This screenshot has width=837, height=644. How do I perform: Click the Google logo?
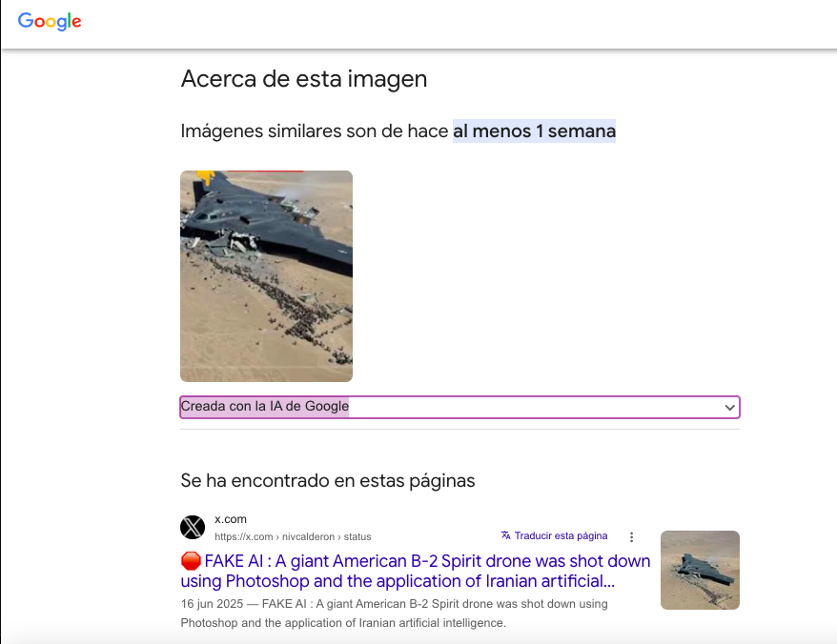click(50, 21)
